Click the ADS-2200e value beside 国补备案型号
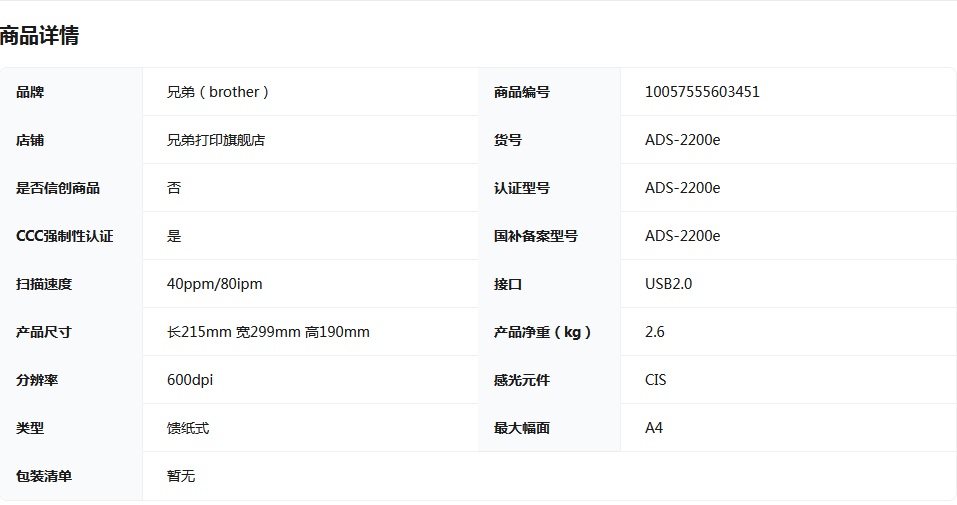Image resolution: width=957 pixels, height=505 pixels. click(x=682, y=236)
